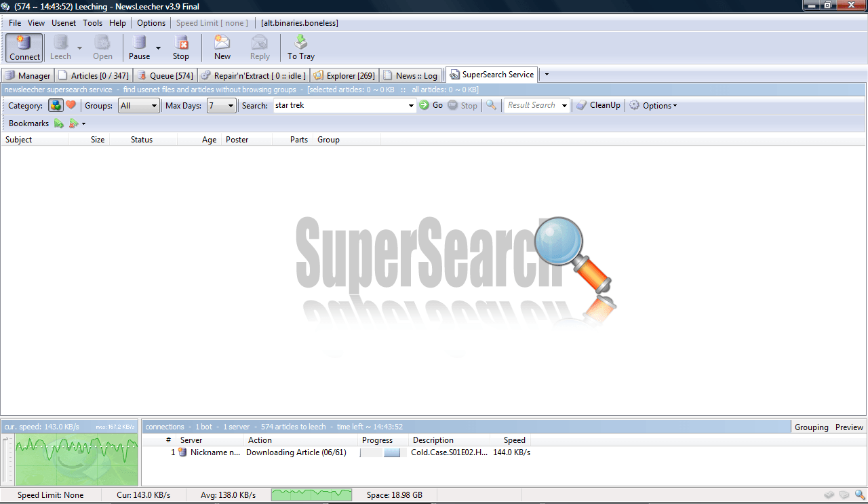
Task: Switch to the Repair'n'Extract tab
Action: pyautogui.click(x=254, y=75)
